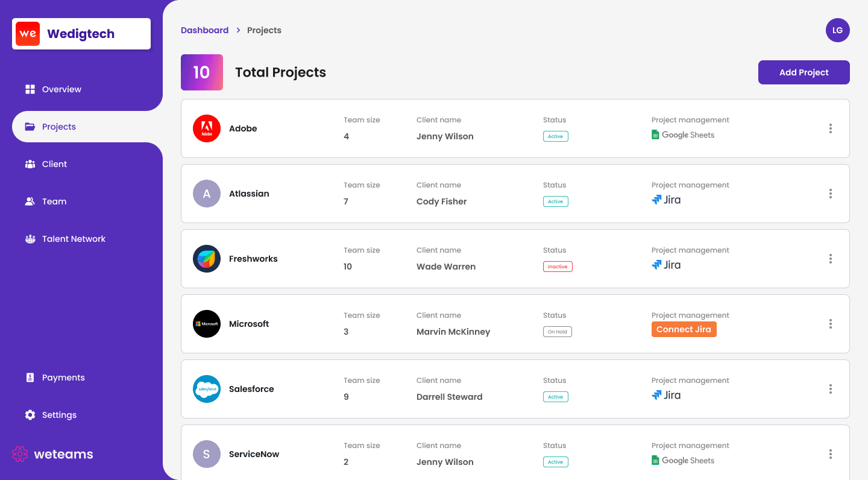Click the purple total projects count badge

click(202, 72)
